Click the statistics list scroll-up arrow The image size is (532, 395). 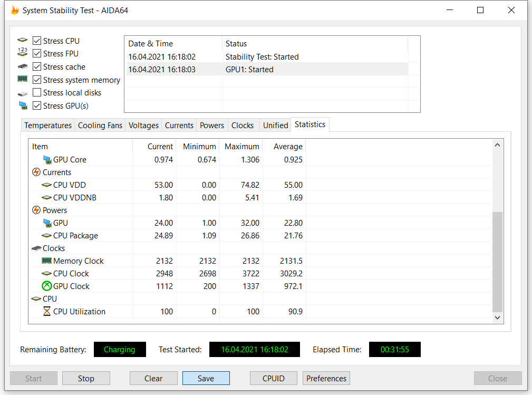[x=497, y=145]
